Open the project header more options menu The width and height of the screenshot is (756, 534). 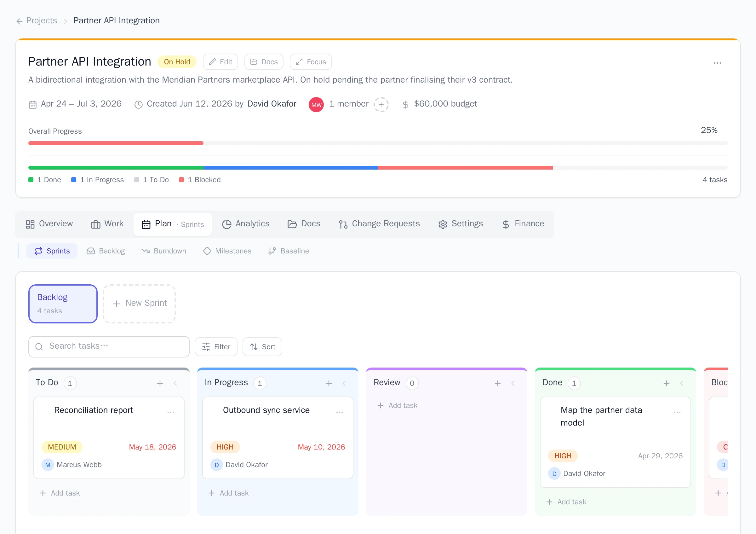[x=717, y=63]
